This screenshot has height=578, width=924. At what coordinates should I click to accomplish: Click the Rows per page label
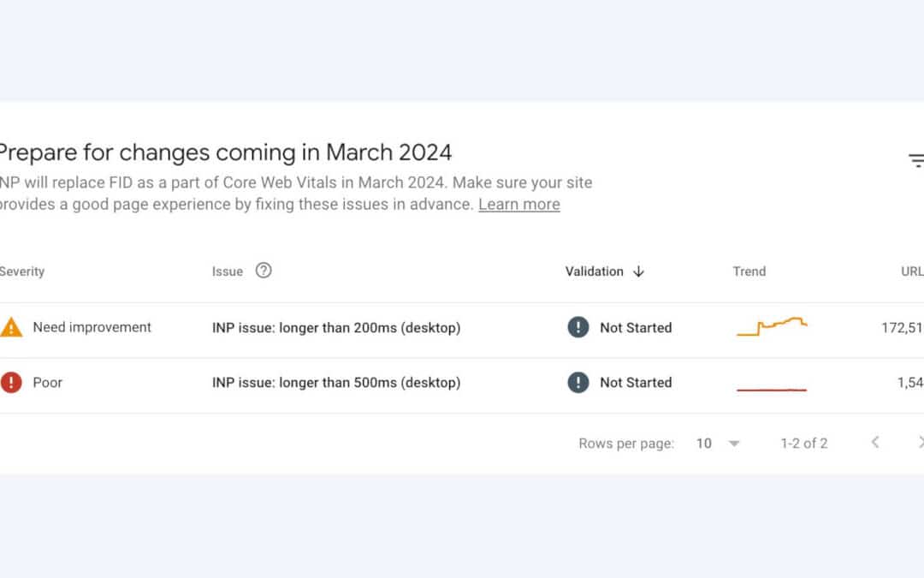coord(625,444)
